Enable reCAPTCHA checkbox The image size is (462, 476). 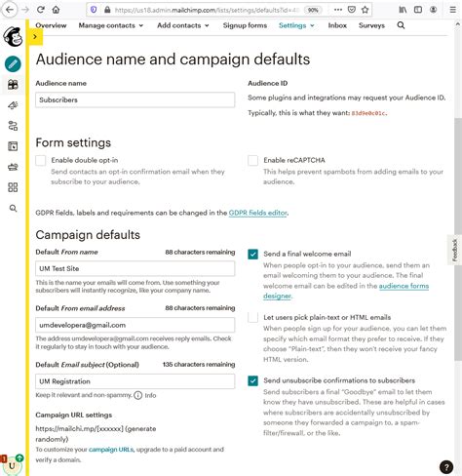(x=252, y=160)
